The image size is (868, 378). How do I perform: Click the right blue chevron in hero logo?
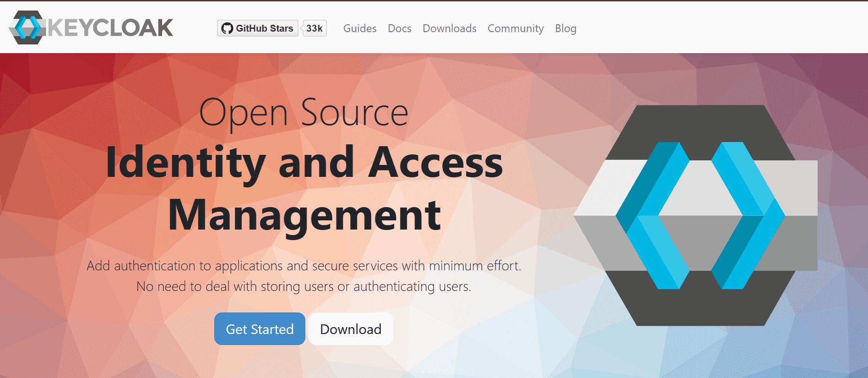pyautogui.click(x=749, y=215)
